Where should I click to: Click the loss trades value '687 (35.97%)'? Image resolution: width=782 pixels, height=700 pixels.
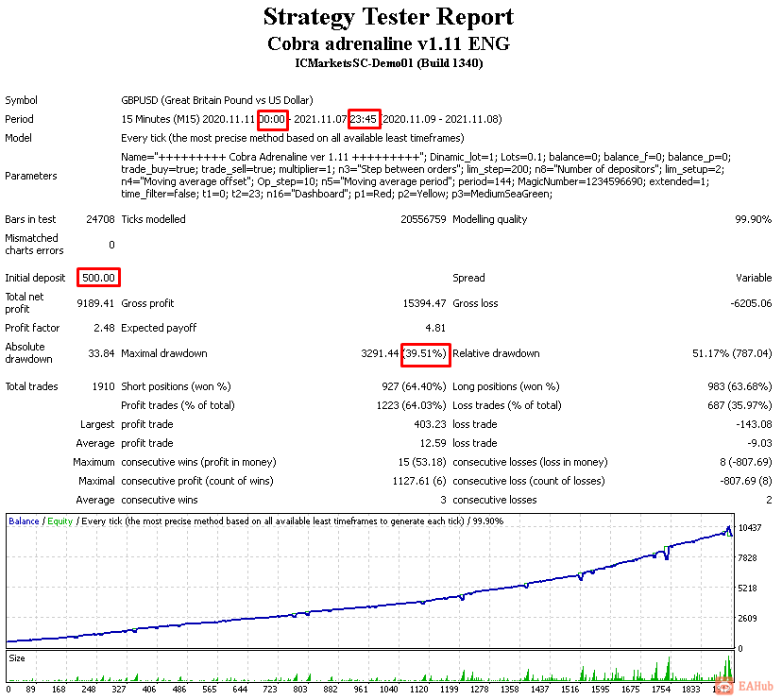739,405
